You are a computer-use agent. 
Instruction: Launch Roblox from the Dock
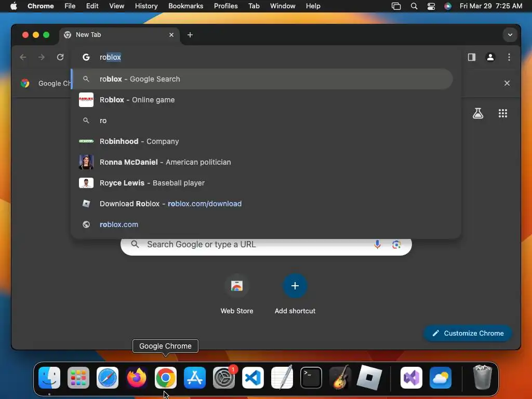(x=369, y=378)
